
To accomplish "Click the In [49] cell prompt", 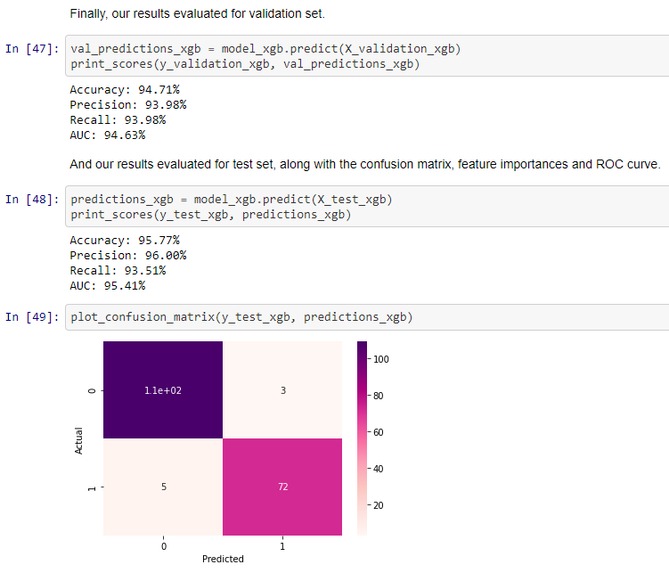I will [32, 317].
